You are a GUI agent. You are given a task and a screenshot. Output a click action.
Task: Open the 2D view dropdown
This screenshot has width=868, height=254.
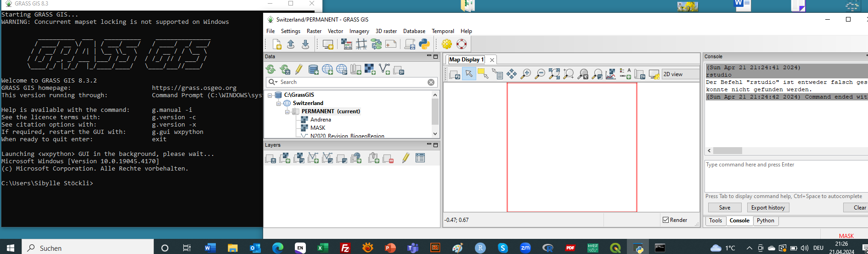pos(681,74)
